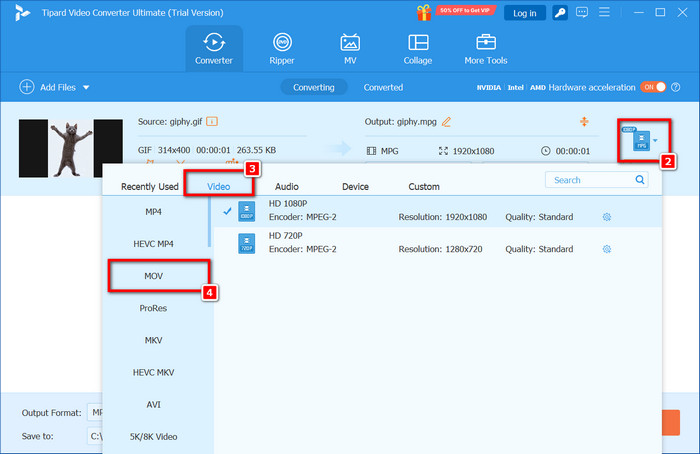700x454 pixels.
Task: Toggle Hardware acceleration switch off
Action: (x=654, y=87)
